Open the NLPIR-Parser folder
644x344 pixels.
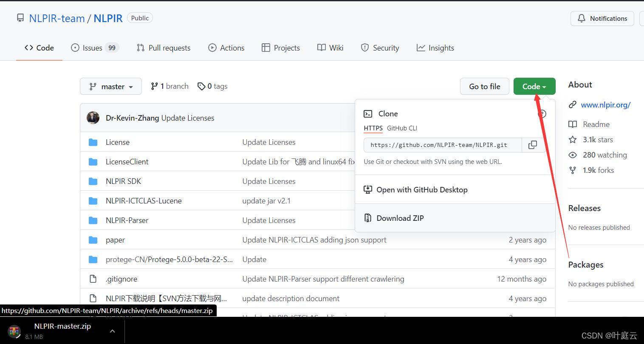tap(127, 220)
